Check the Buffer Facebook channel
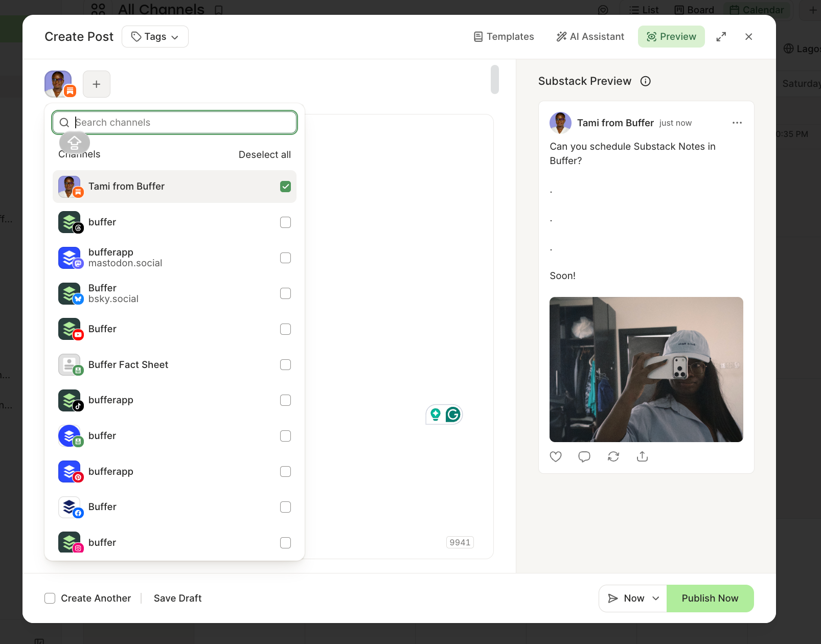Screen dimensions: 821x644 click(286, 507)
